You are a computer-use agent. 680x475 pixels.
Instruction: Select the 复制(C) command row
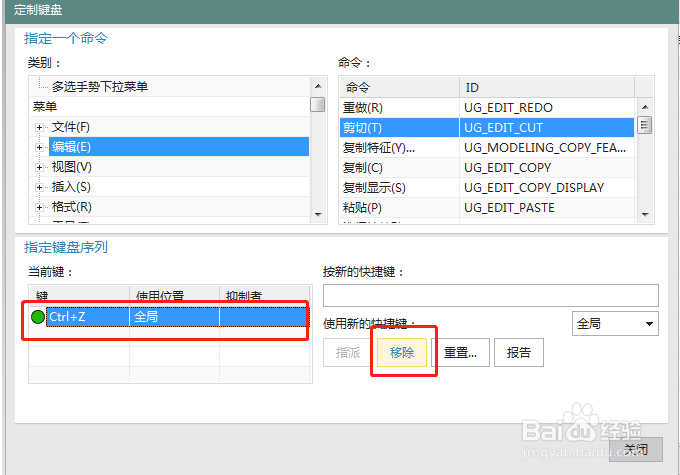click(x=487, y=167)
